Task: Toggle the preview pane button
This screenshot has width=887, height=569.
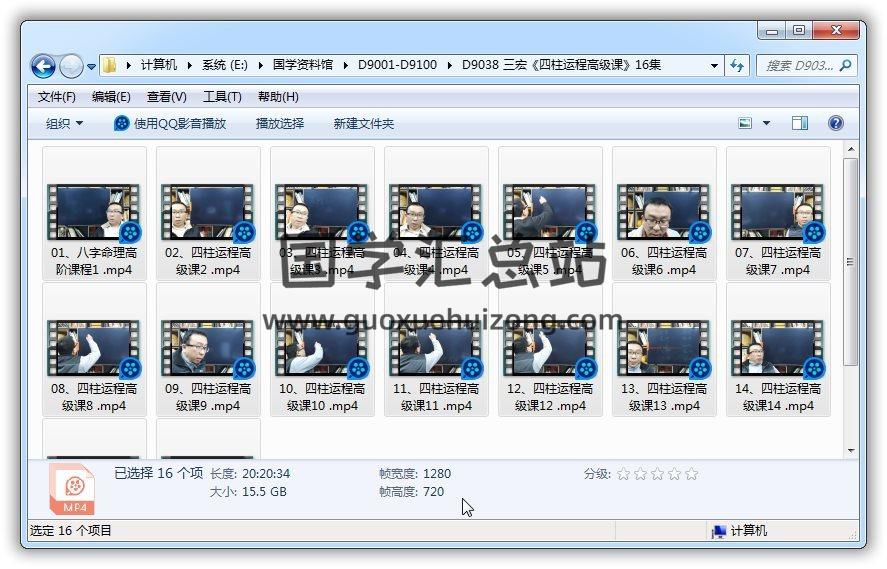Action: click(799, 123)
